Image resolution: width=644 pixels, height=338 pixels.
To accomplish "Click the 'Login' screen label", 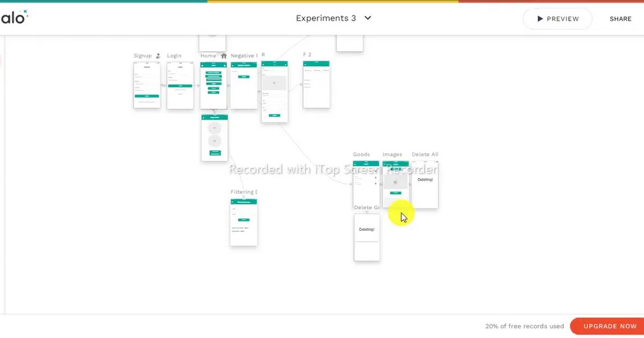I will pyautogui.click(x=174, y=56).
